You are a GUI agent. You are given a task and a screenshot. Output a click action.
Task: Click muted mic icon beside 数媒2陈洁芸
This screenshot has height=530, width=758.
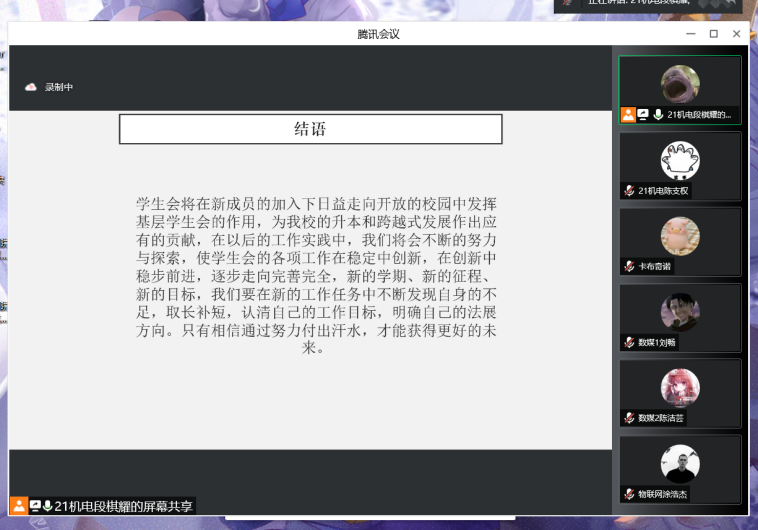coord(629,418)
